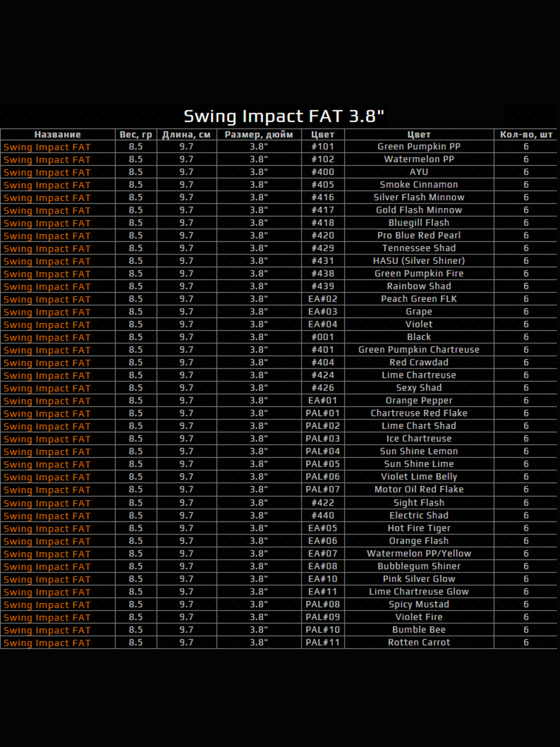
Task: Click the 'Smoke Cinnamon' cell
Action: 419,185
